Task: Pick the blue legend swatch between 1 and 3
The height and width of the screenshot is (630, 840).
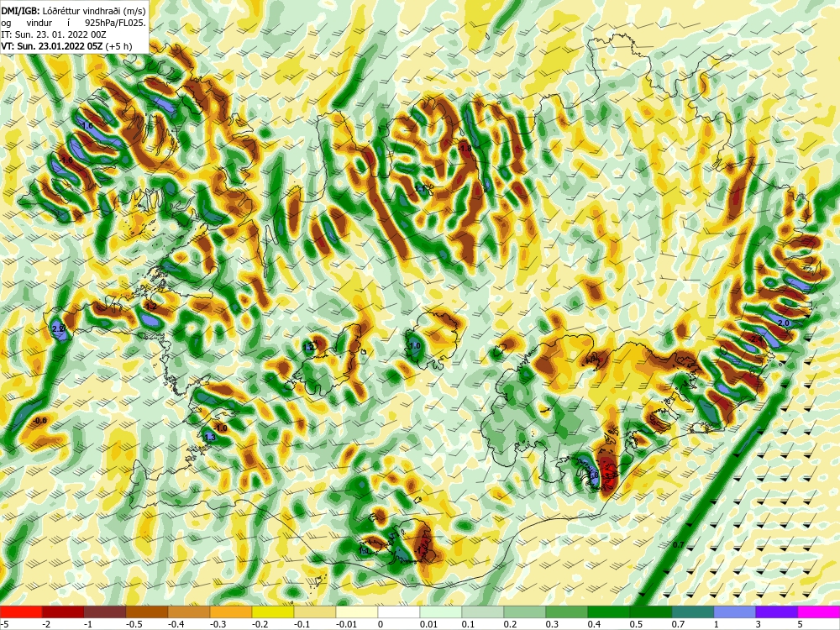Action: [x=735, y=612]
